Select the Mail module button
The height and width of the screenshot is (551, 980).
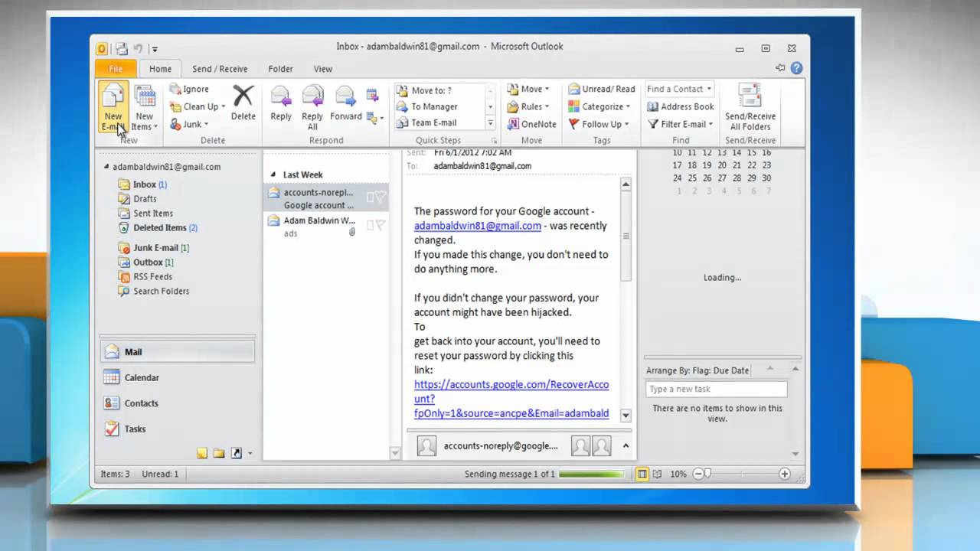click(178, 352)
